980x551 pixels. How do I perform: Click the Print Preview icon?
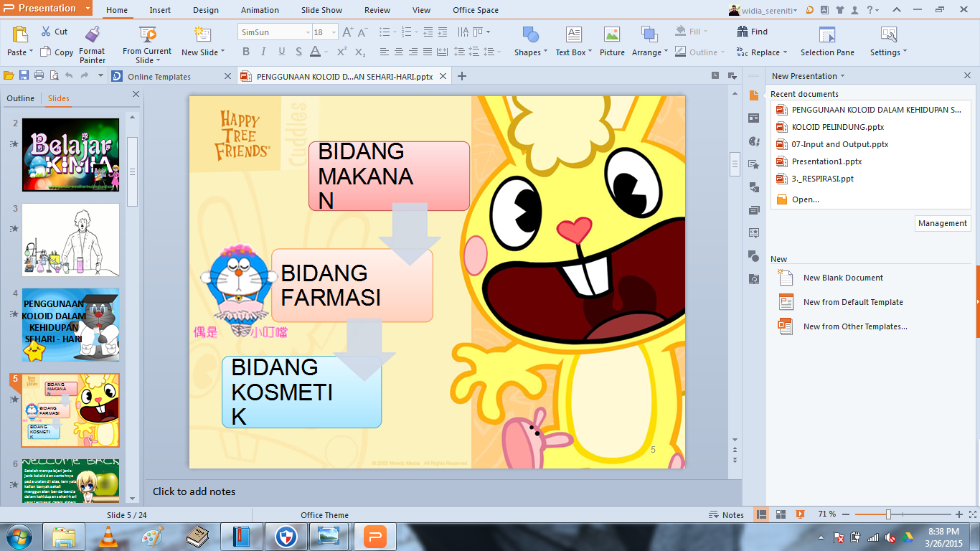[x=54, y=75]
